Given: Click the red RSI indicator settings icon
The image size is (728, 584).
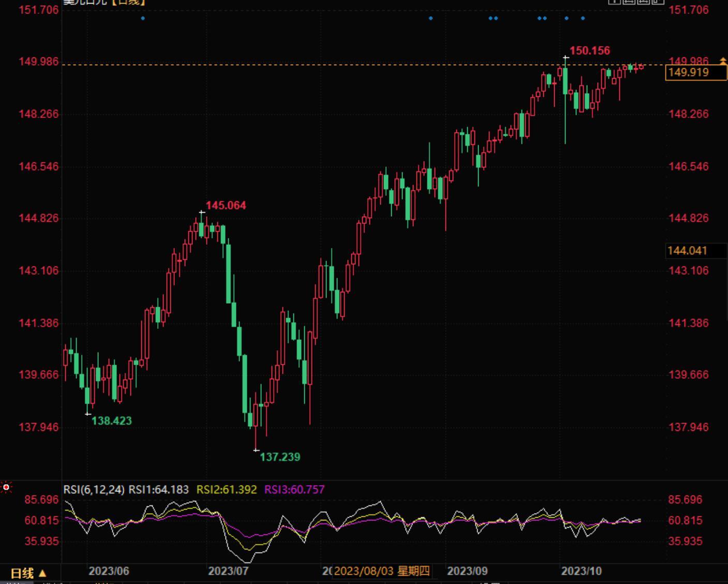Looking at the screenshot, I should pos(6,487).
